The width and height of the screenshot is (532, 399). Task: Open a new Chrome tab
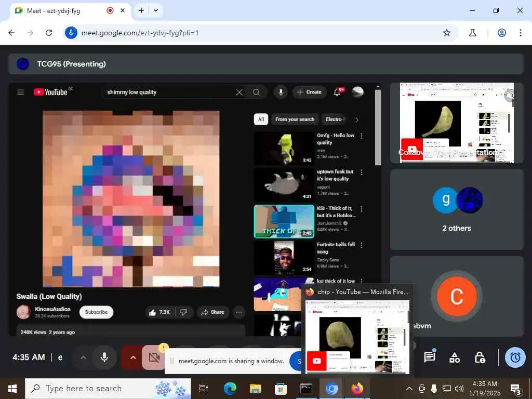coord(141,10)
